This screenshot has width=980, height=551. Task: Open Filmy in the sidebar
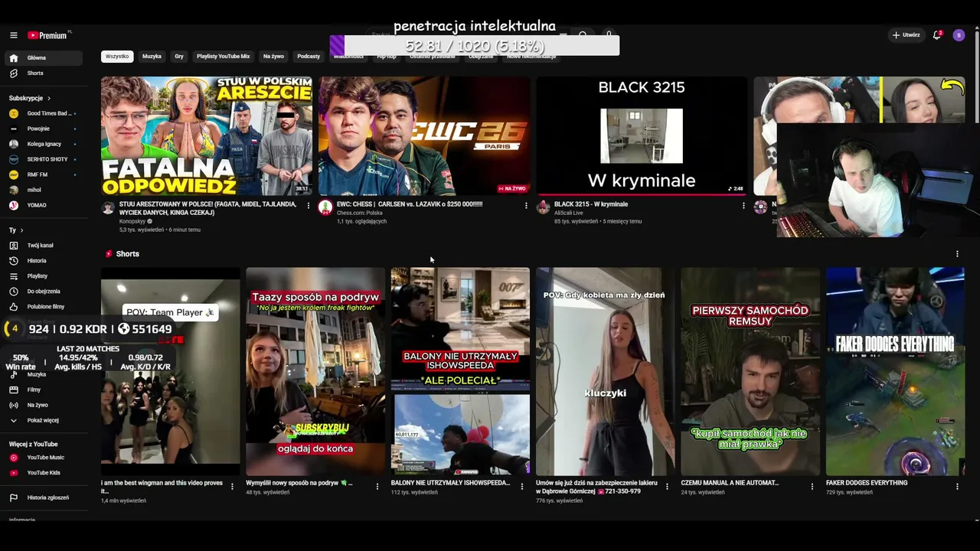(x=43, y=390)
